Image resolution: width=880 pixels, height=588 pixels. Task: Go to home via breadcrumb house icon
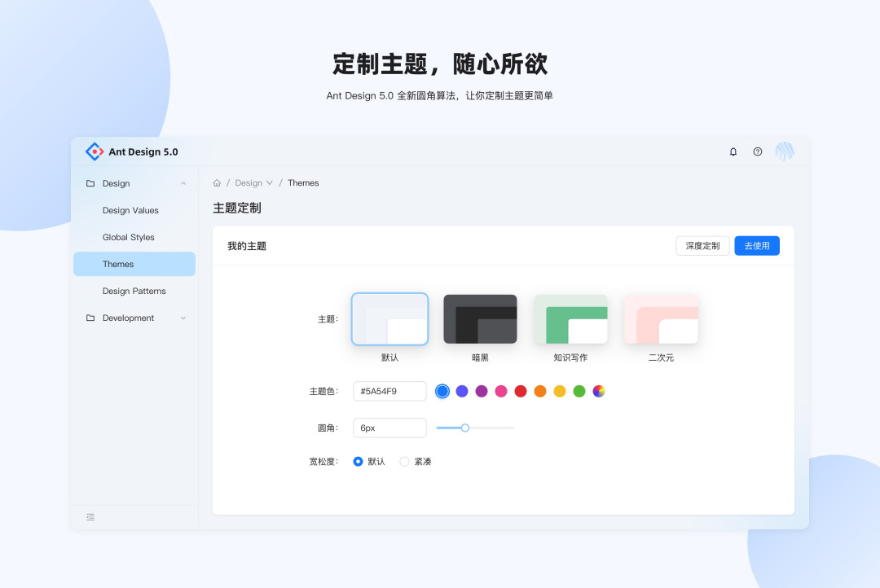point(217,183)
